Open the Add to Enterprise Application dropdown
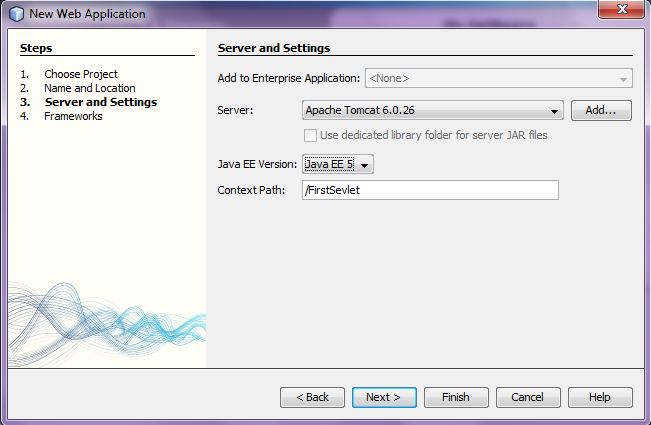The height and width of the screenshot is (425, 651). coord(499,78)
